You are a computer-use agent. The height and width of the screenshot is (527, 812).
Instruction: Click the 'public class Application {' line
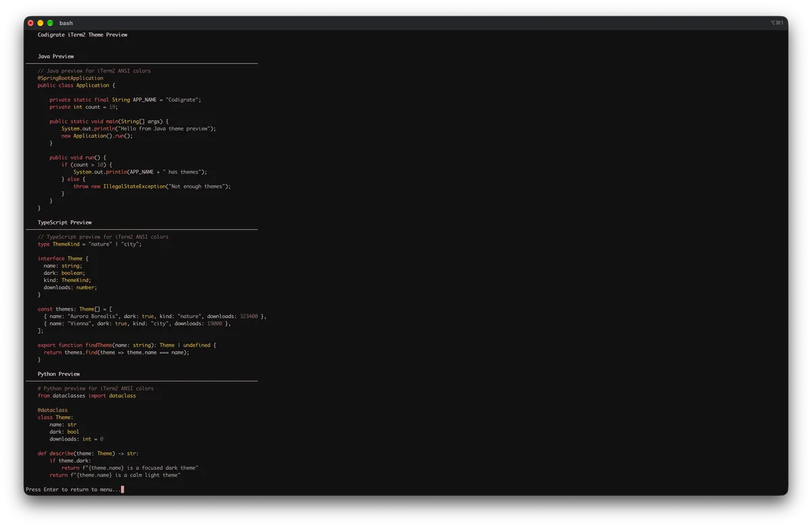coord(76,85)
